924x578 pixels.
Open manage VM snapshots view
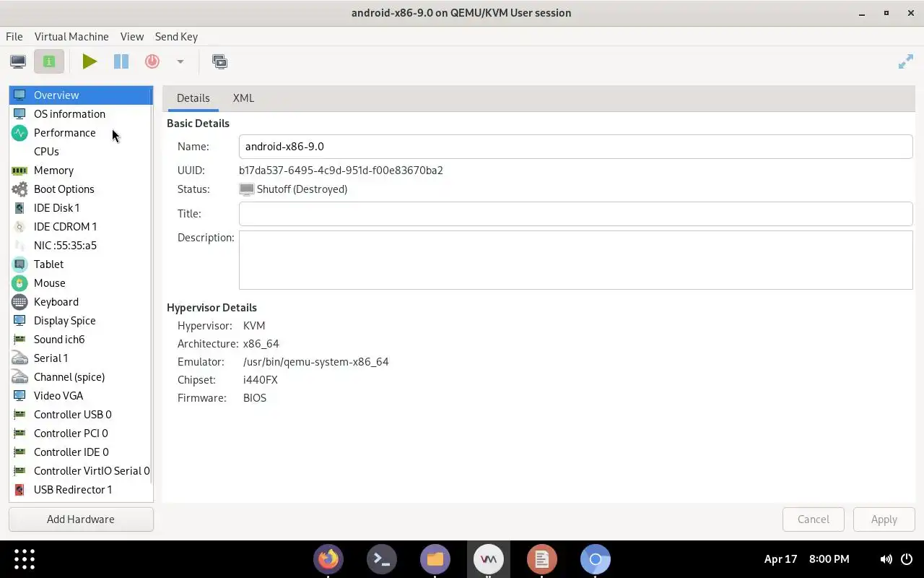219,61
